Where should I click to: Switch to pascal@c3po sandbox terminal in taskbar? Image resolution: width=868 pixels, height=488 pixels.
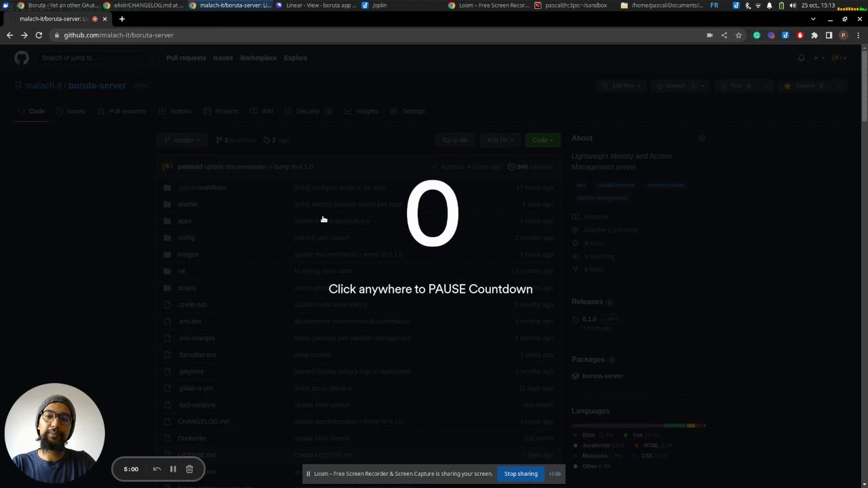[572, 5]
